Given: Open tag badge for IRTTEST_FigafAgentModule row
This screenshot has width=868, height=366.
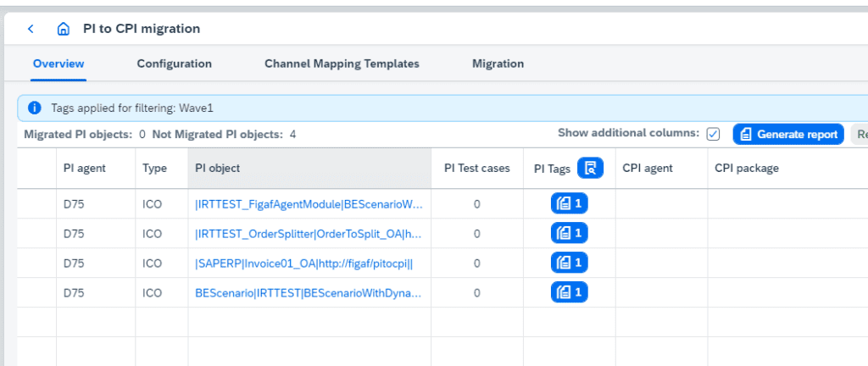Looking at the screenshot, I should pos(569,203).
